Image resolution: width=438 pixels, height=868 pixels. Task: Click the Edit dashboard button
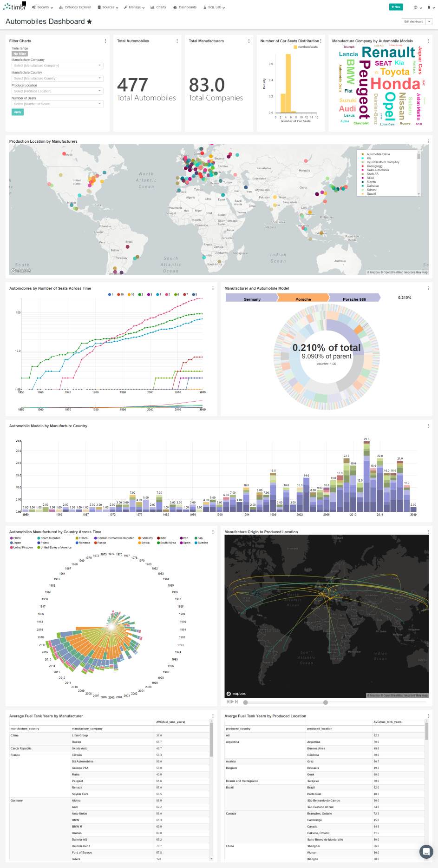pos(414,21)
